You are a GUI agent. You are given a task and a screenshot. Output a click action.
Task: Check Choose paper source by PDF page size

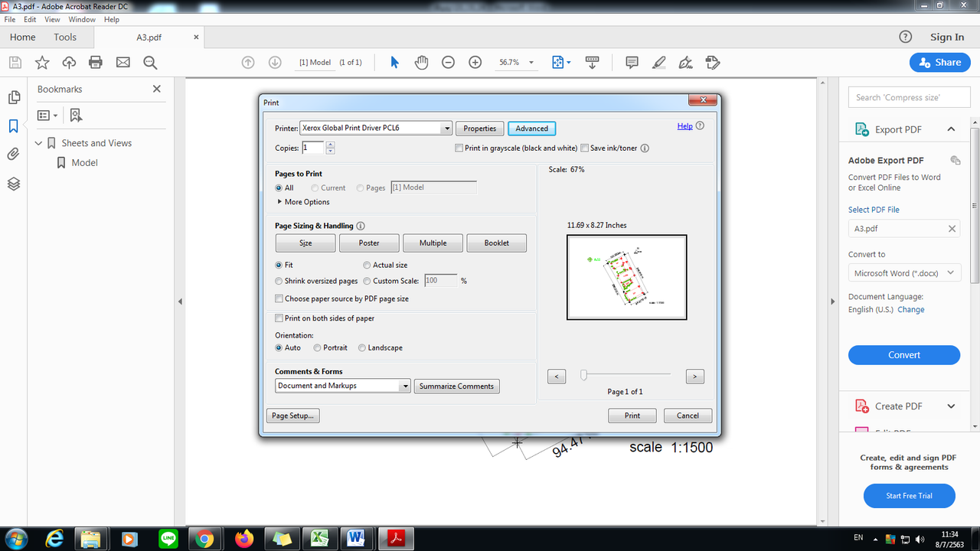[279, 298]
